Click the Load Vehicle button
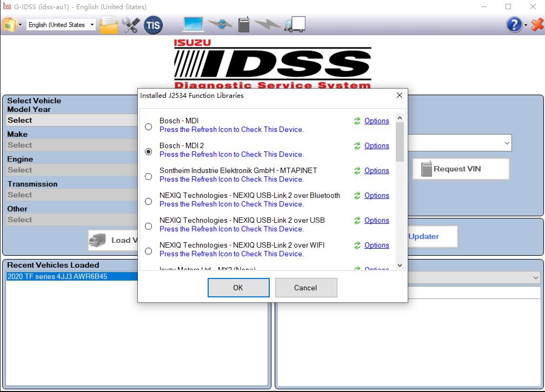 coord(113,240)
